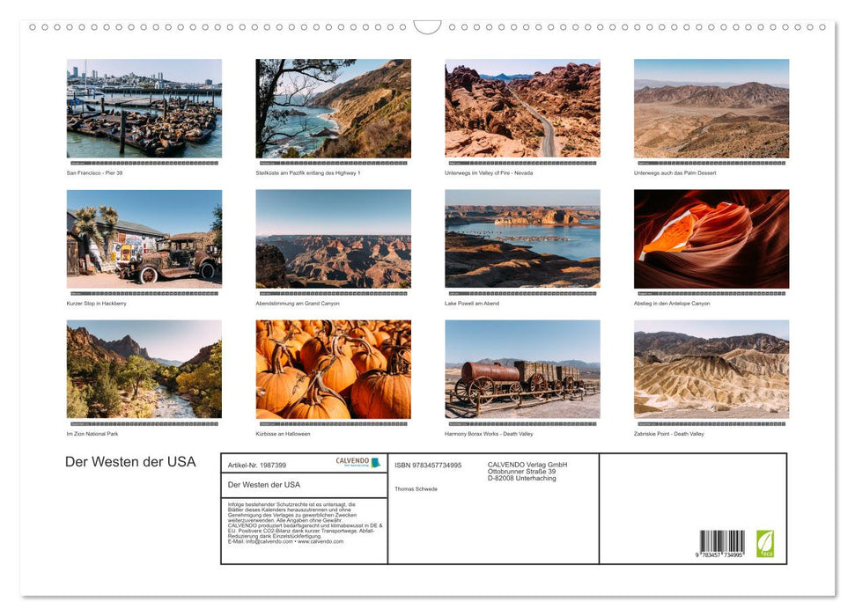Click the ISBN barcode
Image resolution: width=855 pixels, height=616 pixels.
pyautogui.click(x=721, y=544)
